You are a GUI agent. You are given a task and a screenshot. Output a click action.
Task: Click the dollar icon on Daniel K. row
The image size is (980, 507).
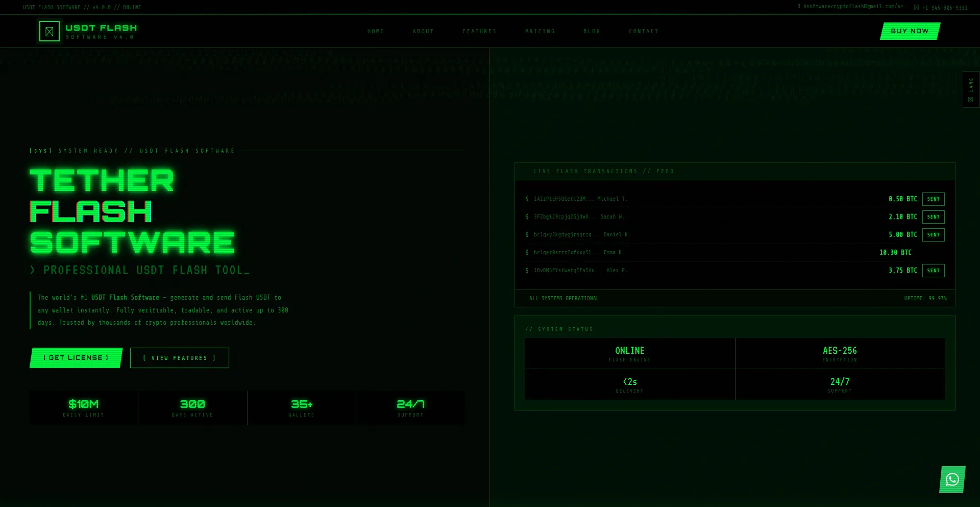[x=527, y=234]
